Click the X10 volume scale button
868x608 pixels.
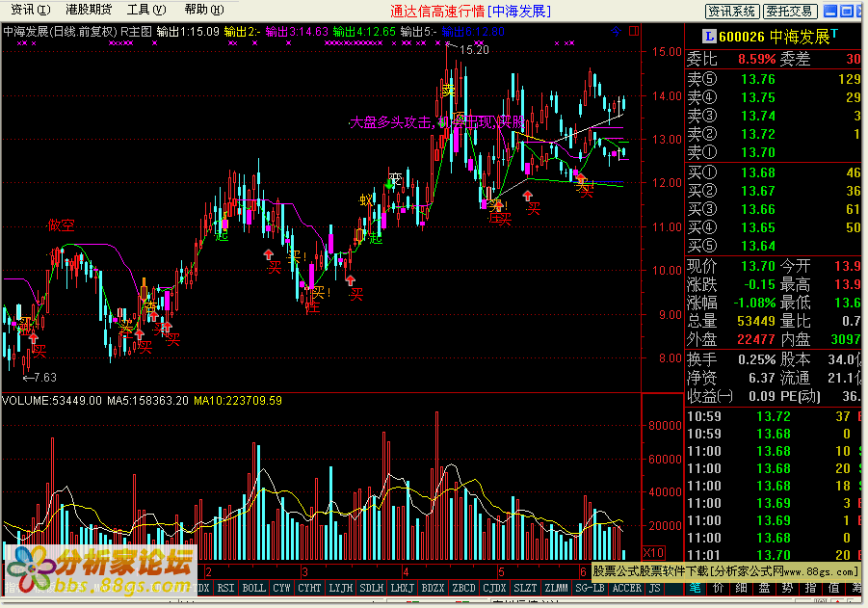click(x=653, y=552)
